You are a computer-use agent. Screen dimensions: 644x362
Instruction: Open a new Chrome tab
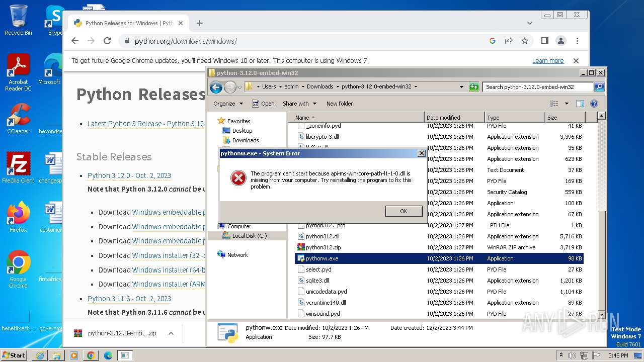click(200, 23)
